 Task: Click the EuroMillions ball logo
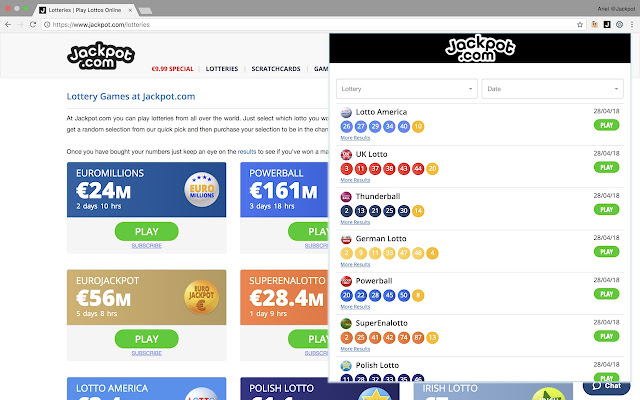[202, 189]
